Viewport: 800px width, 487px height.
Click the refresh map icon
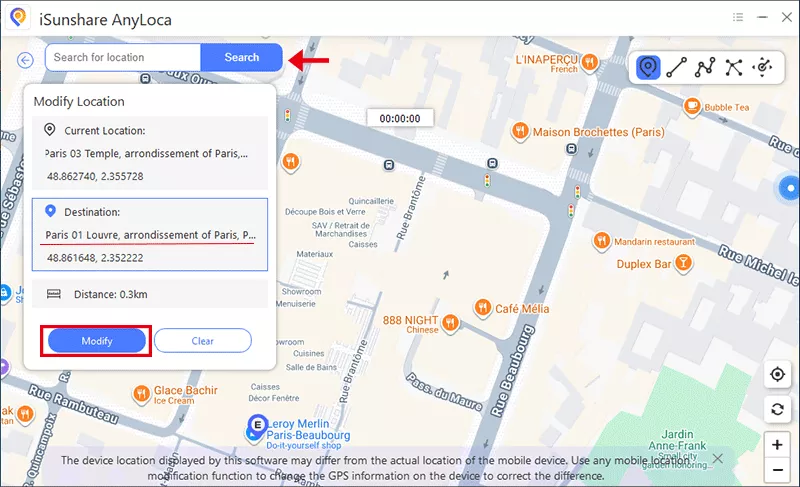tap(777, 409)
